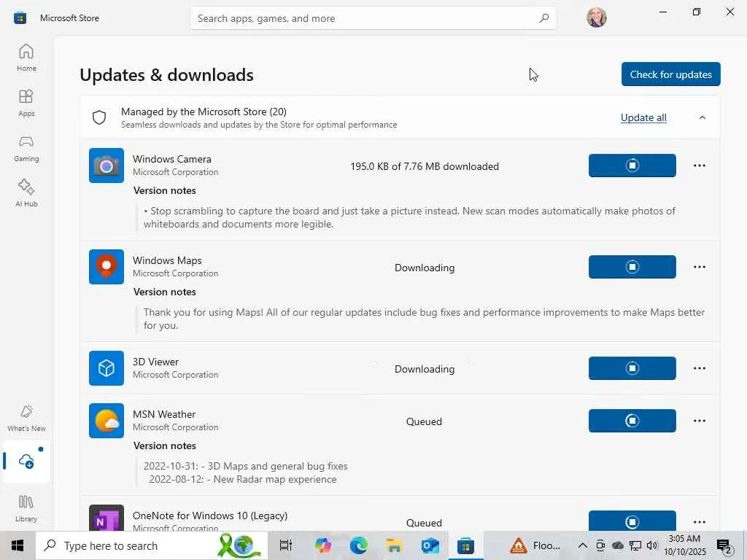Collapse the Managed by the Microsoft Store section
Screen dimensions: 747x560
point(703,117)
